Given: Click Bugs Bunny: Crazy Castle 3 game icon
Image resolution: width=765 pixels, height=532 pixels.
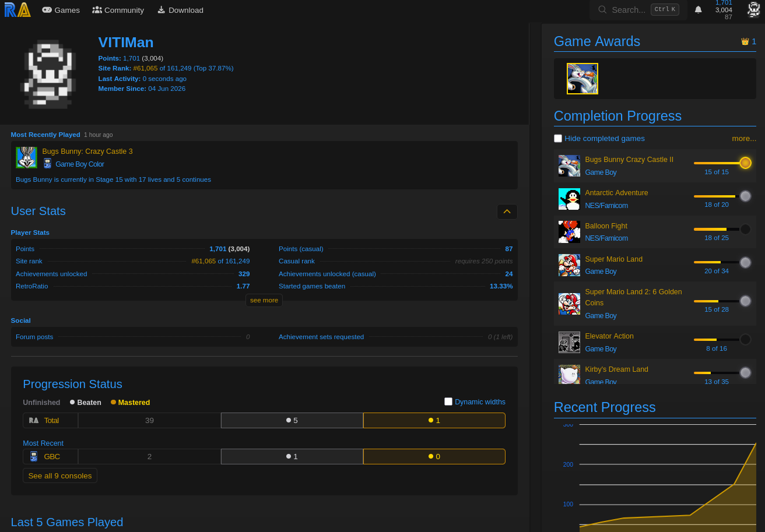Looking at the screenshot, I should (26, 157).
